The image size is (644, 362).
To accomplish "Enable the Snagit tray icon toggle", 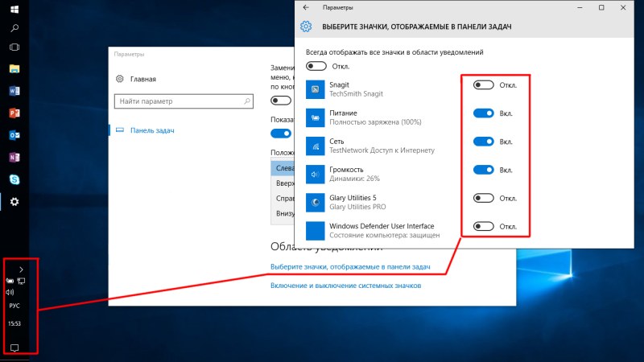I will tap(483, 84).
